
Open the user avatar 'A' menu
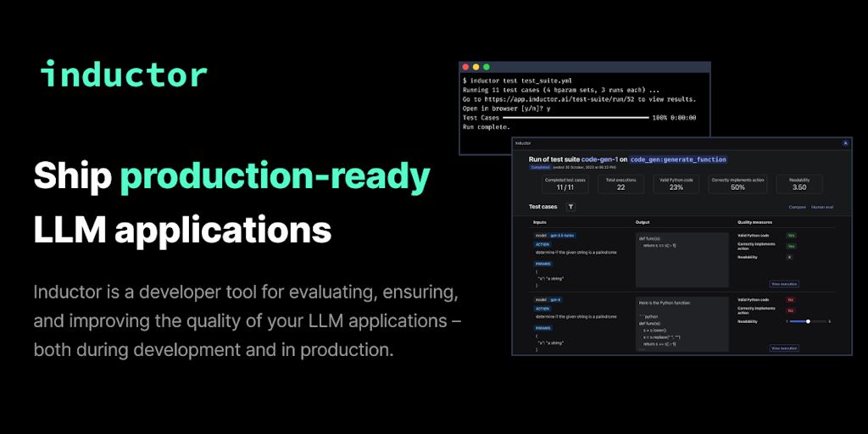845,142
